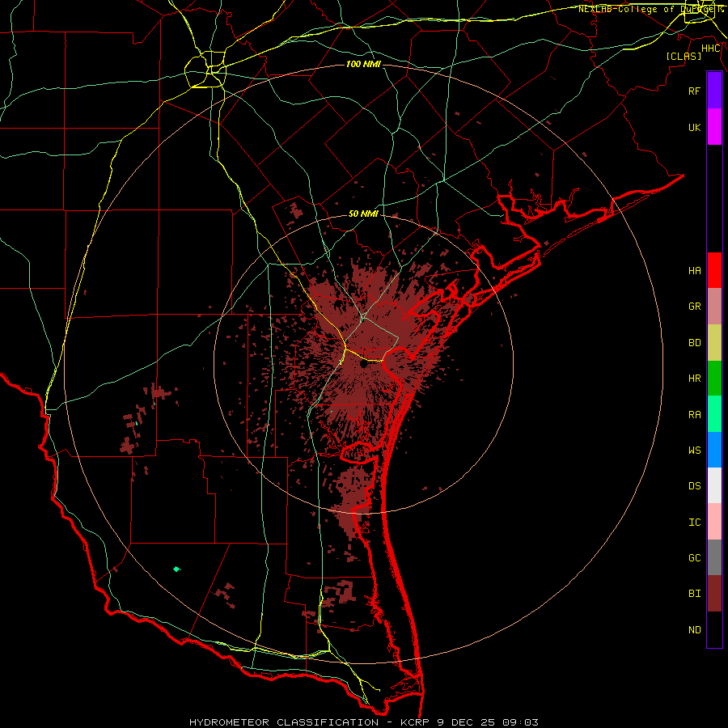Click the UK legend label
This screenshot has height=728, width=728.
(x=694, y=127)
